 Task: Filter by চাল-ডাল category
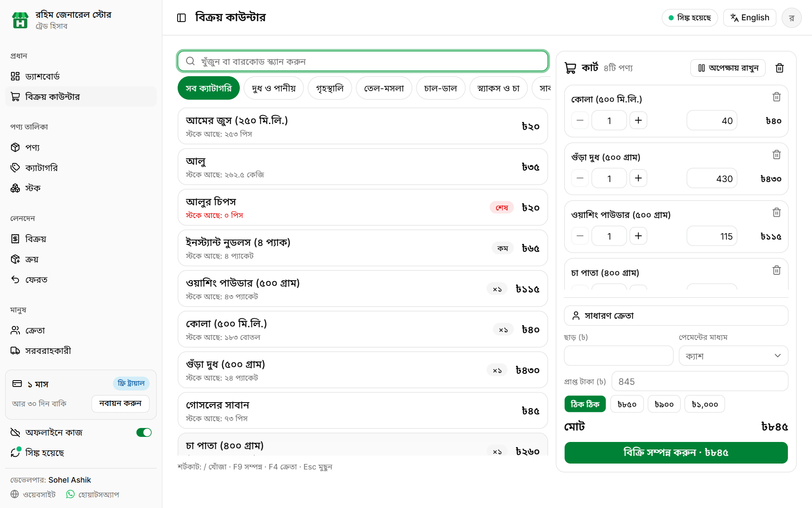441,88
